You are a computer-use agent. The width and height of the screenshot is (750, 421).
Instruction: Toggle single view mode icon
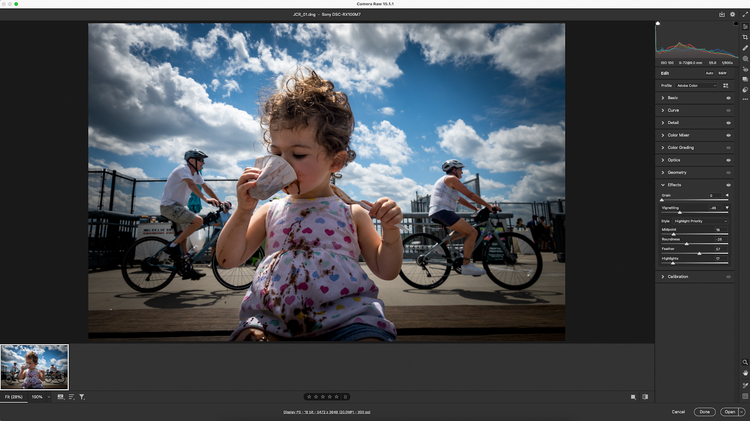click(x=633, y=397)
